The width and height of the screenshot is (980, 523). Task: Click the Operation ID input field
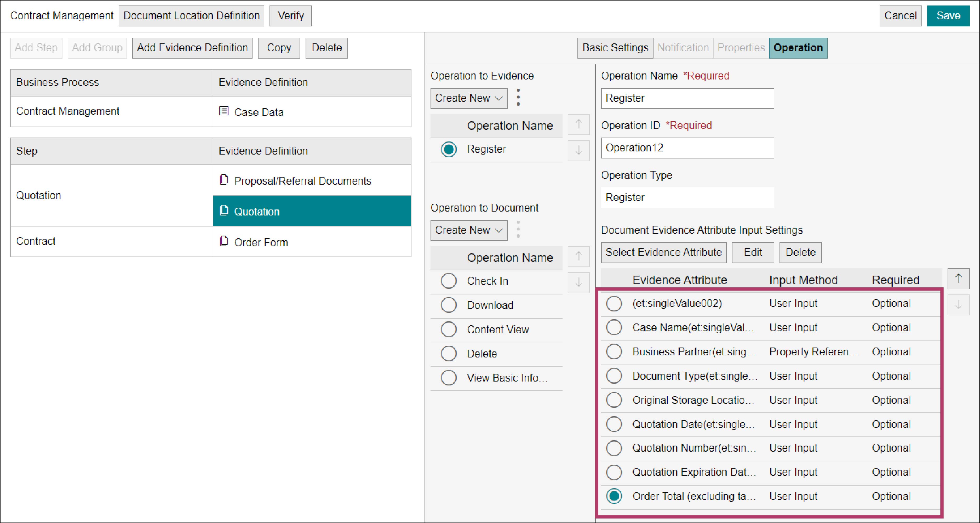click(687, 148)
